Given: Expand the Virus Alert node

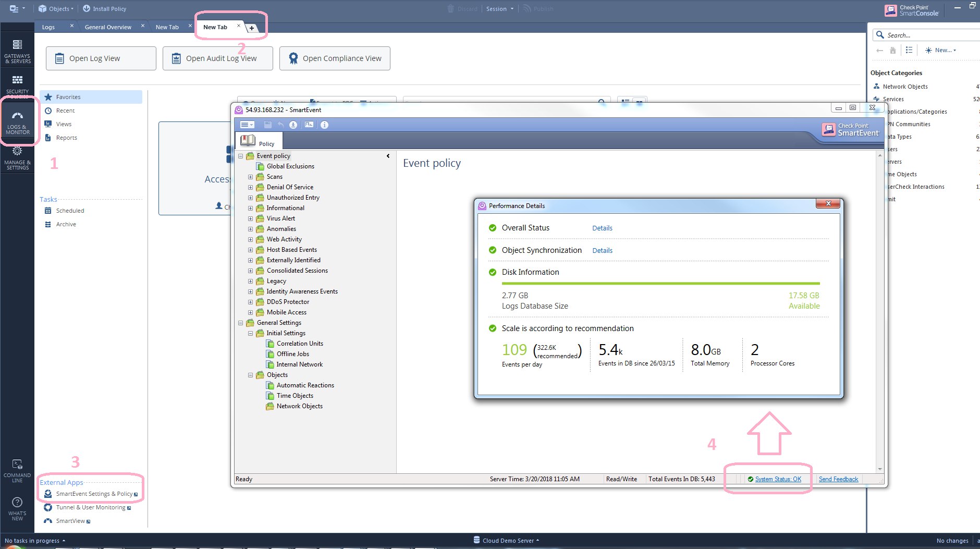Looking at the screenshot, I should click(x=250, y=218).
